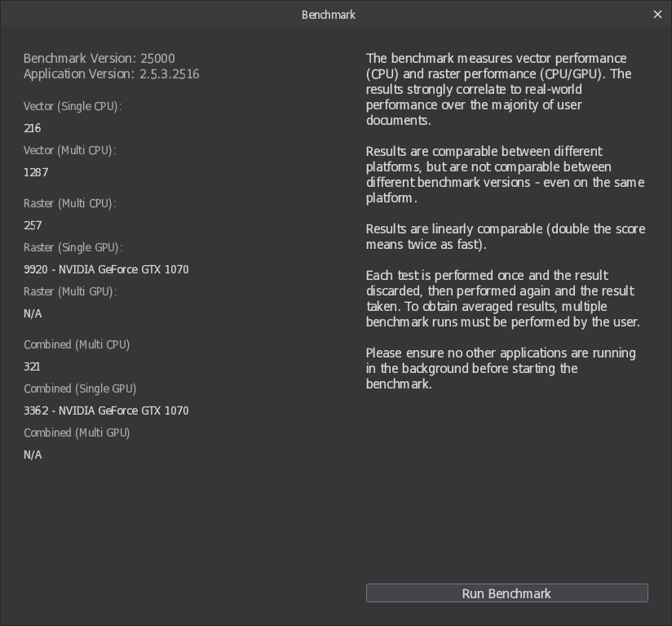Click the Benchmark title bar text
The height and width of the screenshot is (626, 672).
[x=329, y=15]
